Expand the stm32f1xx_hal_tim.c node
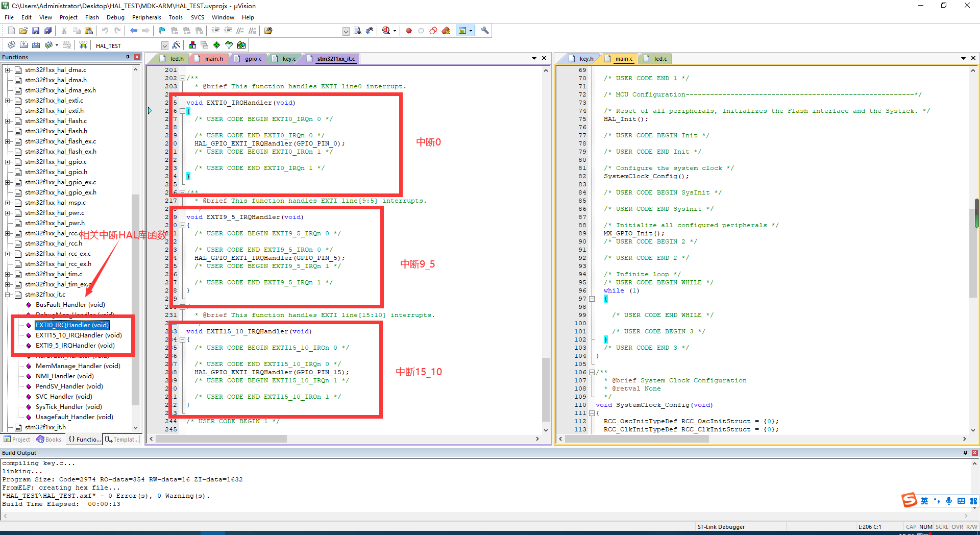 click(8, 274)
